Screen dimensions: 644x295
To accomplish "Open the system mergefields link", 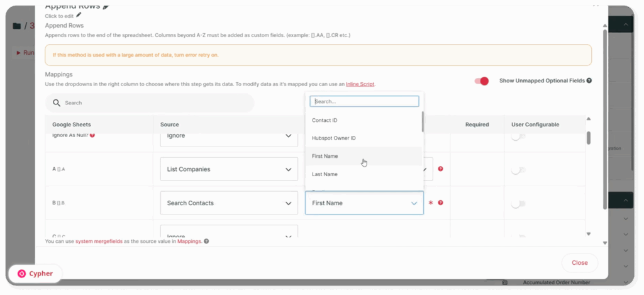I will pos(99,242).
